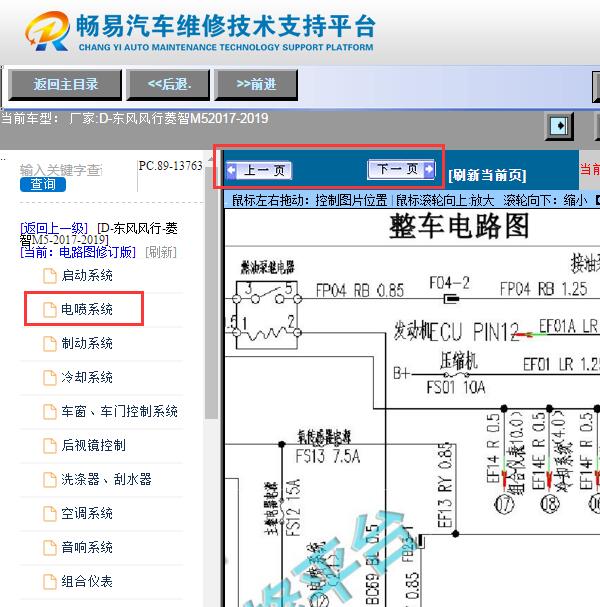The image size is (600, 607).
Task: Open 洗涤器、刮水器 tree item
Action: [x=106, y=479]
